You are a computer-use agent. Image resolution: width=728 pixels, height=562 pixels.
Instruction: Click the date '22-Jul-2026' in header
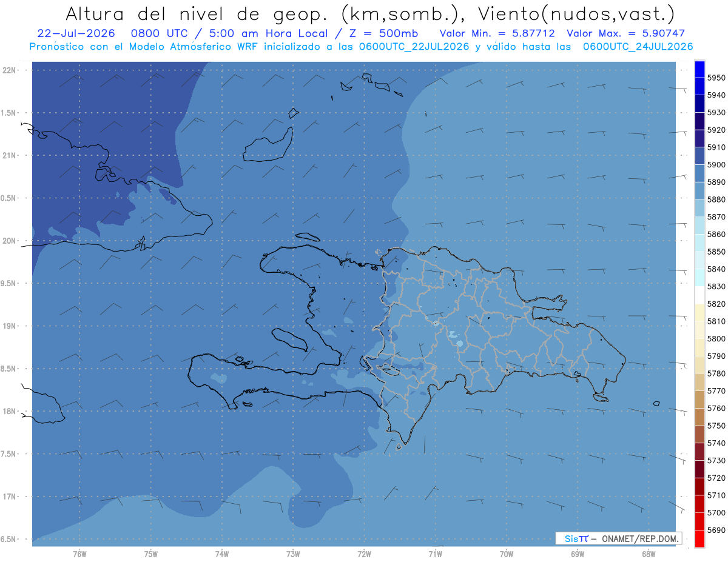click(x=76, y=33)
